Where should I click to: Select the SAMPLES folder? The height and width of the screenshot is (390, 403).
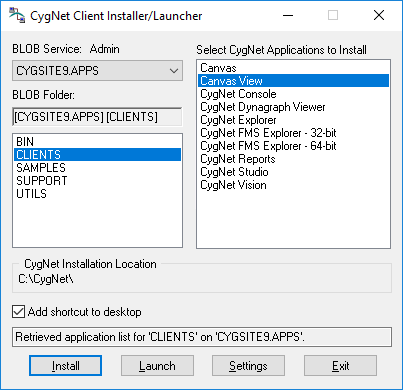click(97, 168)
